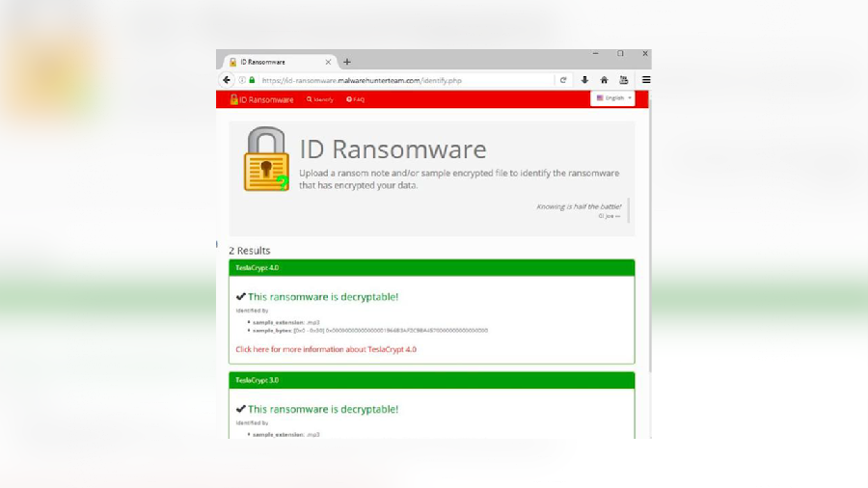The width and height of the screenshot is (868, 488).
Task: Click the TeslaCrypt 3.0 result header
Action: tap(432, 380)
